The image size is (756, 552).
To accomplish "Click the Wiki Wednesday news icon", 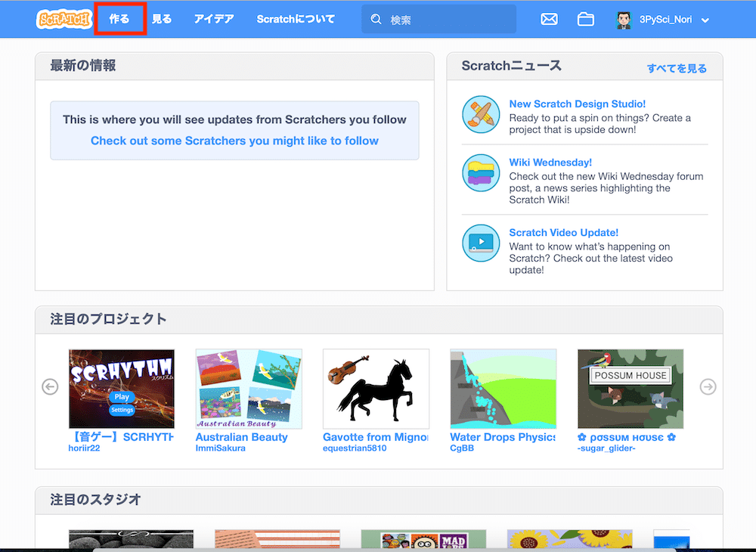I will click(x=481, y=172).
